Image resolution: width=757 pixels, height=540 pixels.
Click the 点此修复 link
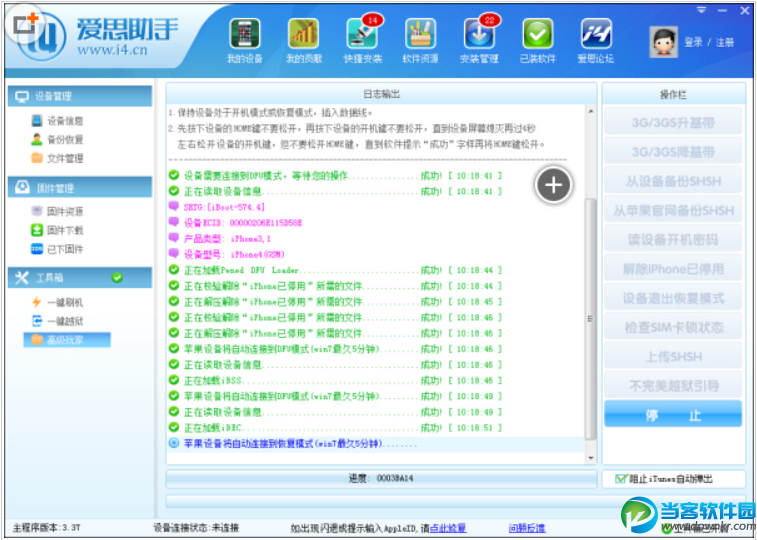pos(448,528)
